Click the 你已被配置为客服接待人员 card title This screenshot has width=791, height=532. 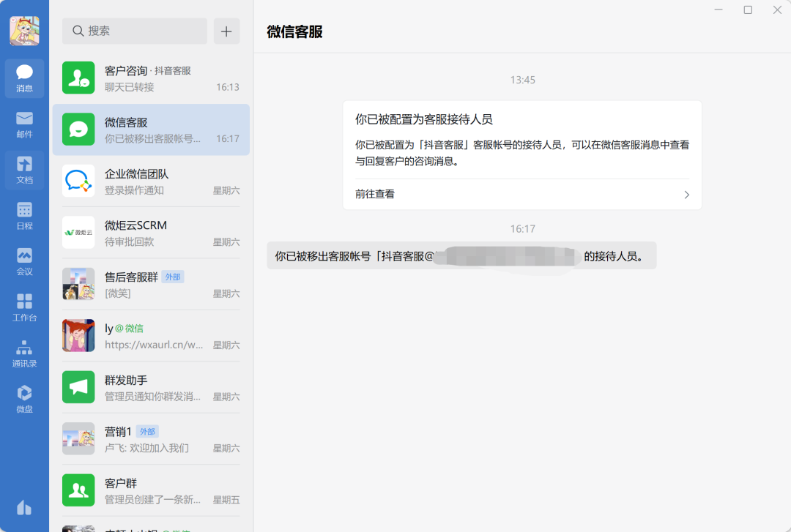pyautogui.click(x=424, y=119)
